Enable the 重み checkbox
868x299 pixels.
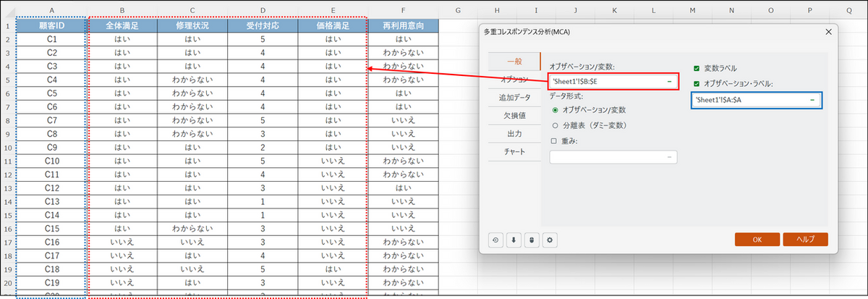click(553, 140)
